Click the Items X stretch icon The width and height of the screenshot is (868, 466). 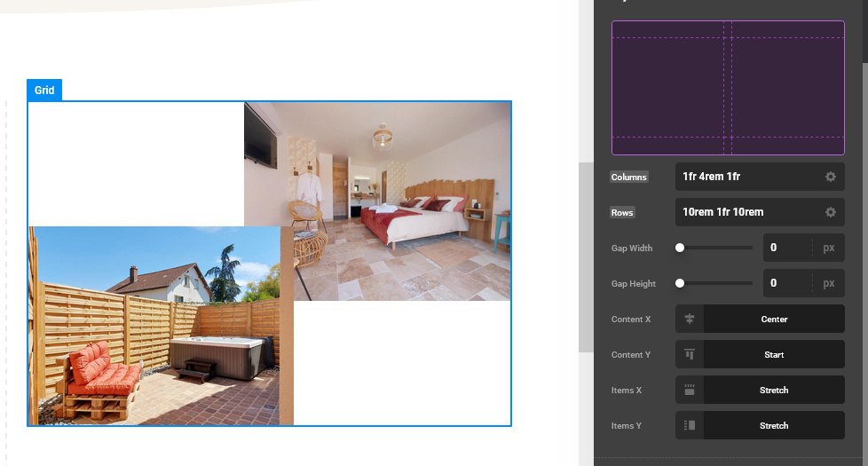tap(690, 390)
